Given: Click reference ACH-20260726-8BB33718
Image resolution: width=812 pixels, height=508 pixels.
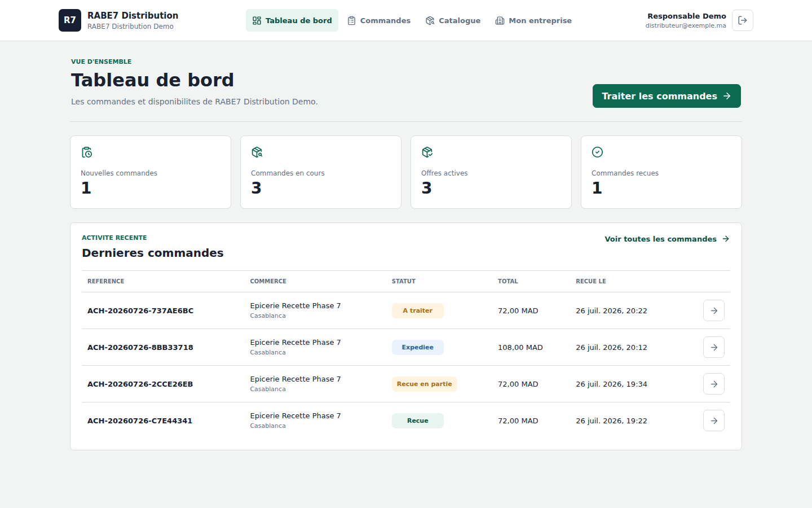Looking at the screenshot, I should click(140, 347).
